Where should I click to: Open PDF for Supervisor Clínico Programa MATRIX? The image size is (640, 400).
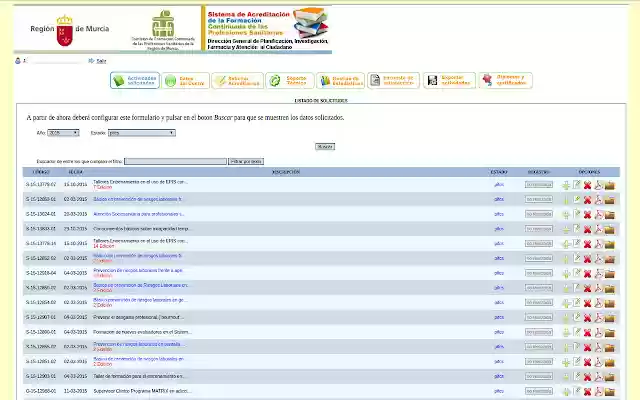coord(598,391)
